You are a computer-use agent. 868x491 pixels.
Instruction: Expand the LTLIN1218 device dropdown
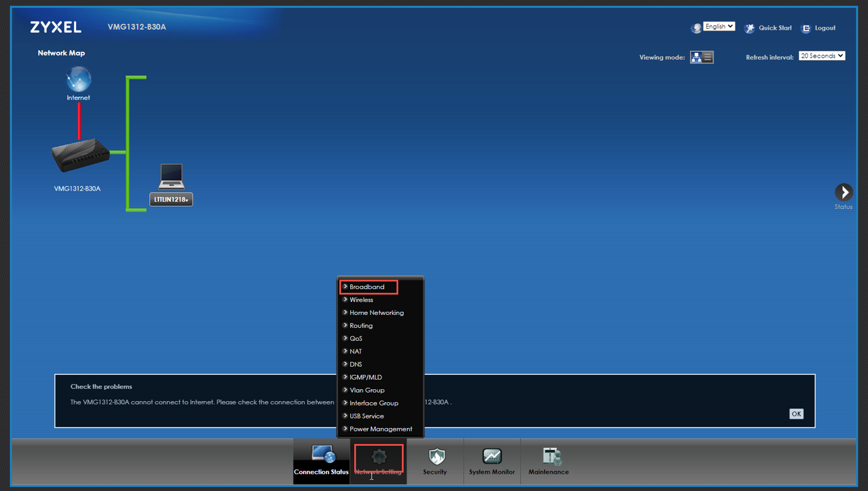pos(171,199)
